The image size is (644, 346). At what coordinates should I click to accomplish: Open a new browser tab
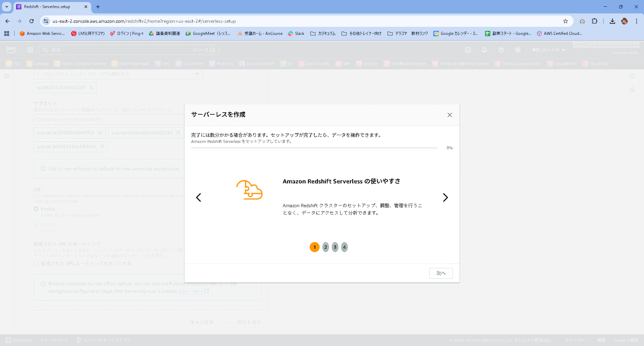(x=98, y=7)
